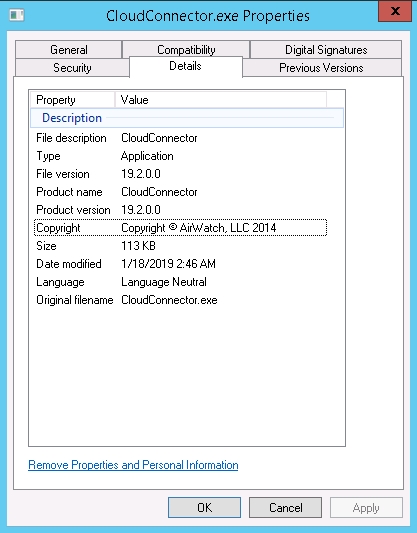The height and width of the screenshot is (533, 417).
Task: Click the Apply button
Action: click(x=366, y=508)
